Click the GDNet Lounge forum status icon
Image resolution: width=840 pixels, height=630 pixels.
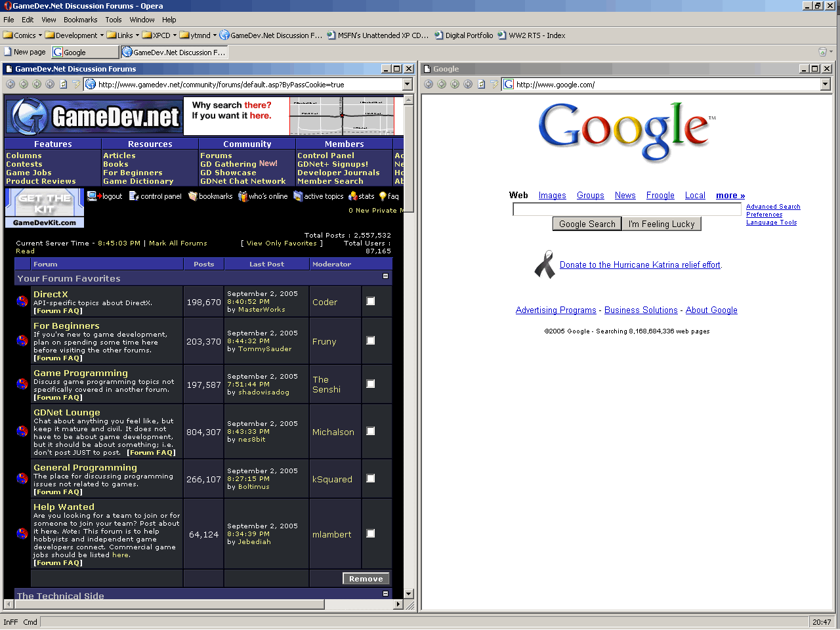tap(22, 431)
